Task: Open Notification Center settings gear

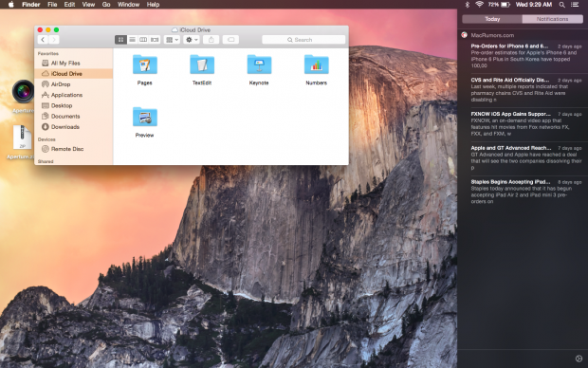Action: pos(579,359)
